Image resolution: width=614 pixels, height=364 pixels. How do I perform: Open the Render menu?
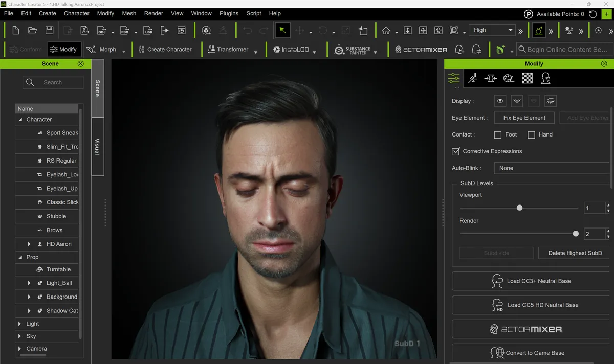153,13
